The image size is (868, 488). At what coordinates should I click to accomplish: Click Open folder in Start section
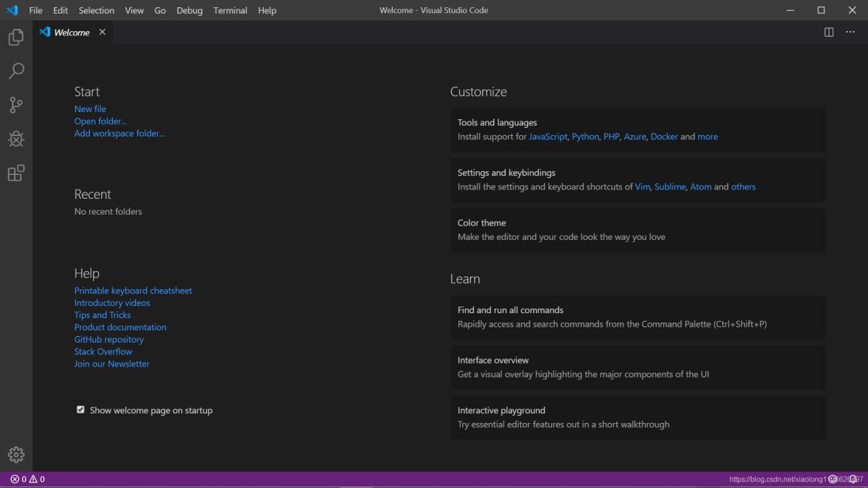[100, 121]
